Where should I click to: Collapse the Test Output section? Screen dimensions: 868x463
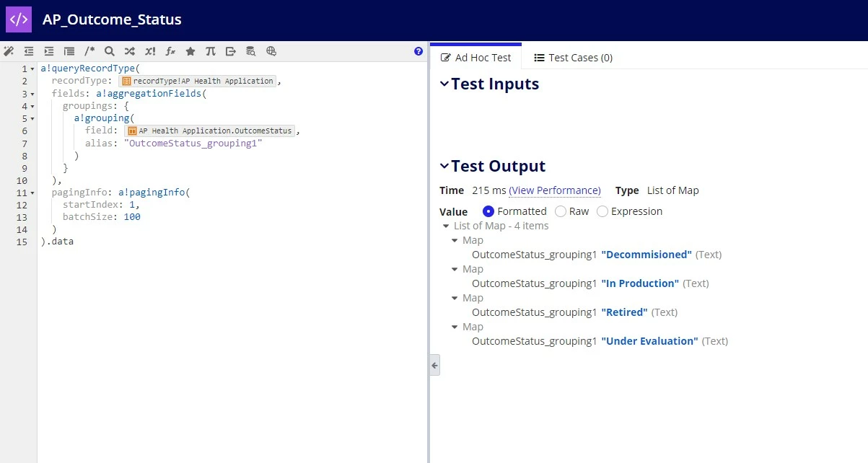pyautogui.click(x=444, y=167)
